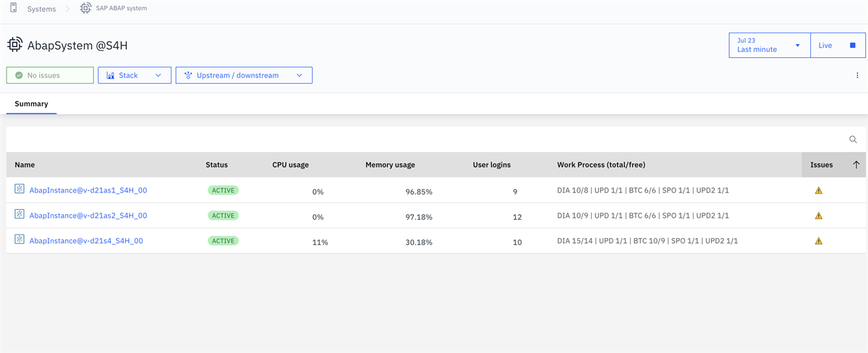The width and height of the screenshot is (868, 353).
Task: Open AbapInstance@v-d21s4_S4H_00 link
Action: click(86, 241)
